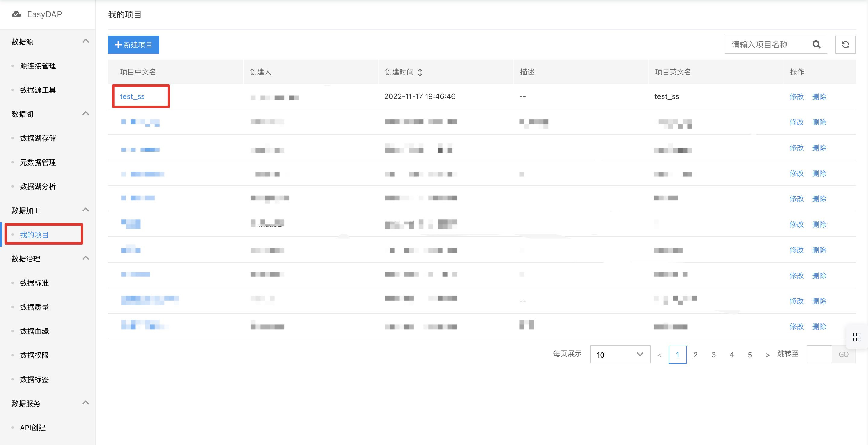Viewport: 868px width, 445px height.
Task: Collapse the 数据服务 menu section
Action: click(x=86, y=402)
